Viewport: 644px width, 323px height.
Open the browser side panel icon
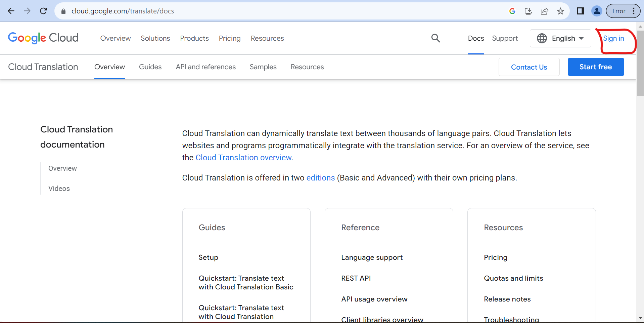(x=581, y=11)
